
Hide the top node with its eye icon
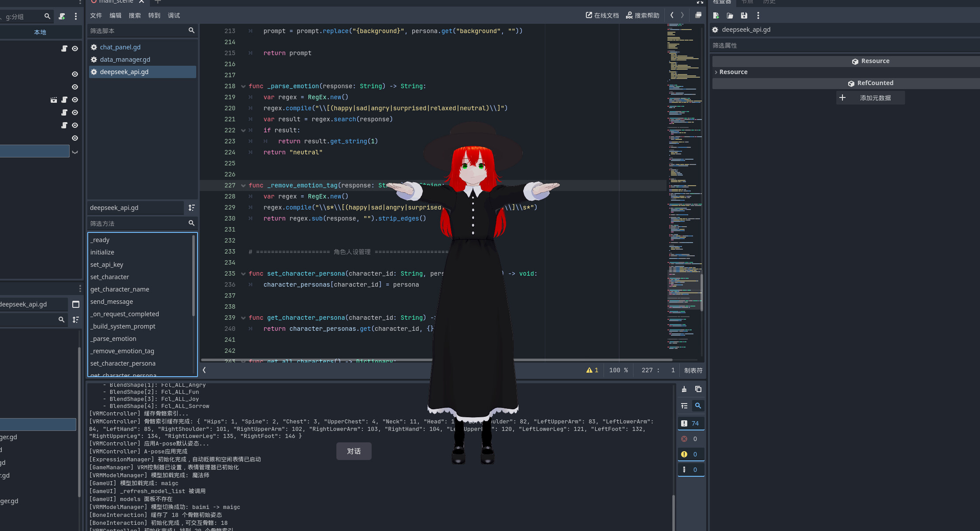[75, 49]
